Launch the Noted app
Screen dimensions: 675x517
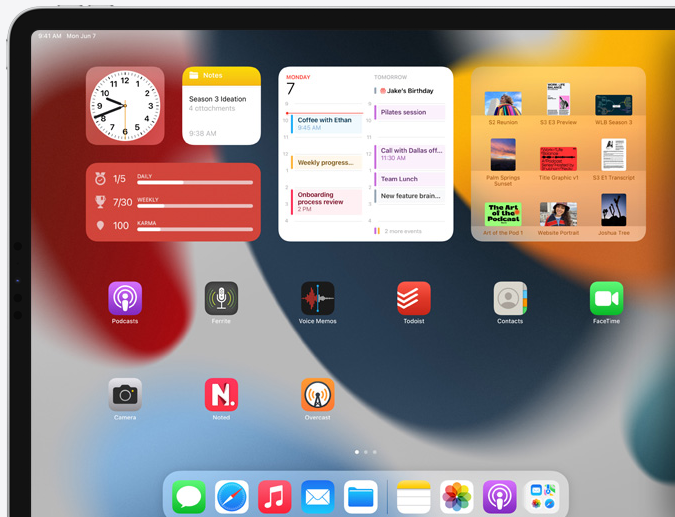[221, 394]
